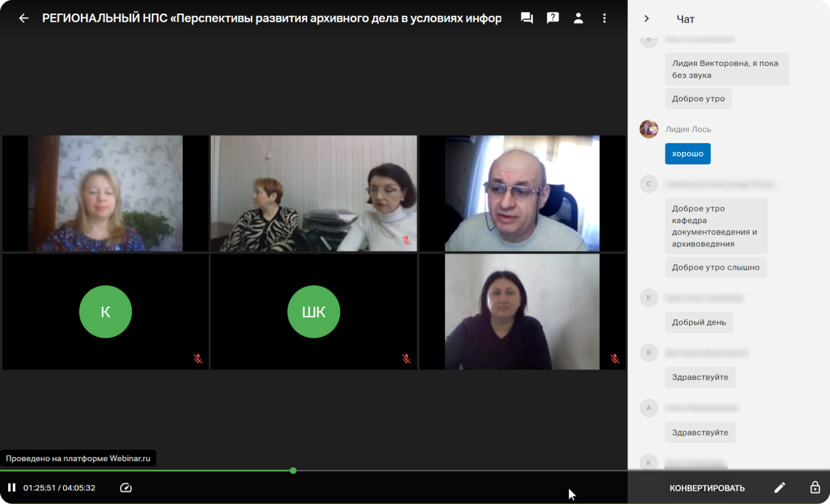The width and height of the screenshot is (830, 504).
Task: Seek using the green progress bar handle
Action: (293, 470)
